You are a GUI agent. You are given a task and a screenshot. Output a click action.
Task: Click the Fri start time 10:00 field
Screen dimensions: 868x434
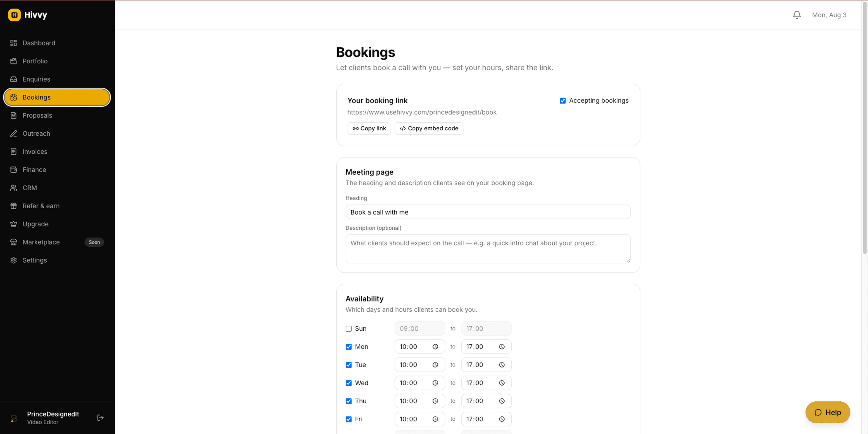coord(420,419)
